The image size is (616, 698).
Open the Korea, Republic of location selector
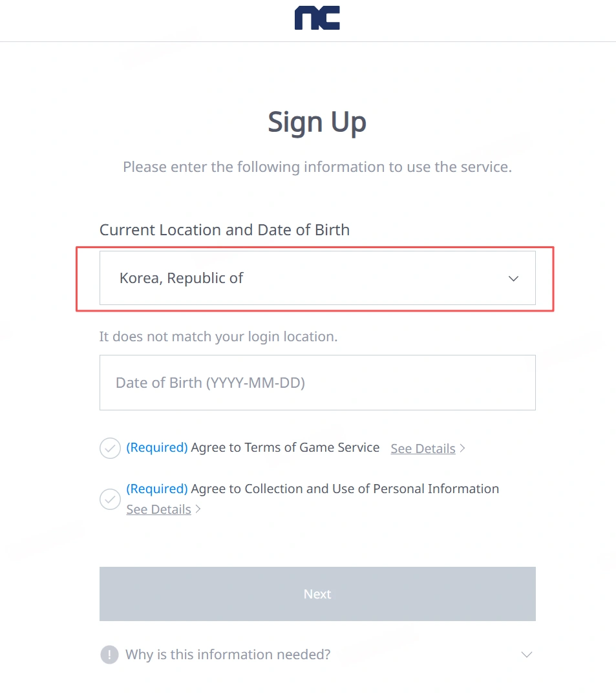point(317,279)
